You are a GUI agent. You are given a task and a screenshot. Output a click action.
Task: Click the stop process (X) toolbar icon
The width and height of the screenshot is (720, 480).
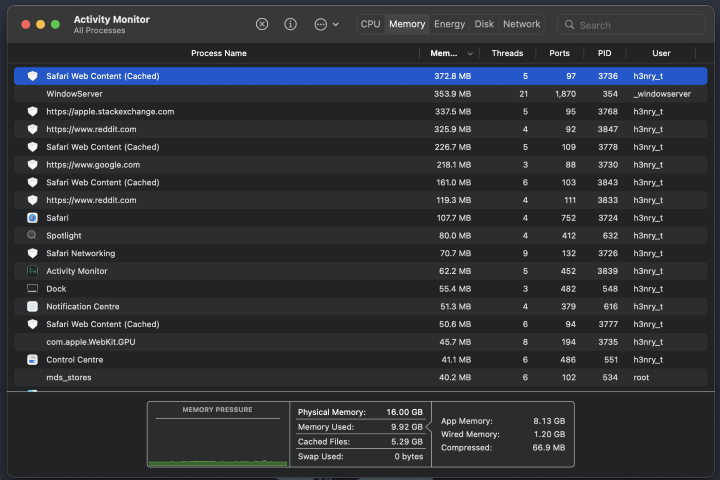[x=262, y=24]
